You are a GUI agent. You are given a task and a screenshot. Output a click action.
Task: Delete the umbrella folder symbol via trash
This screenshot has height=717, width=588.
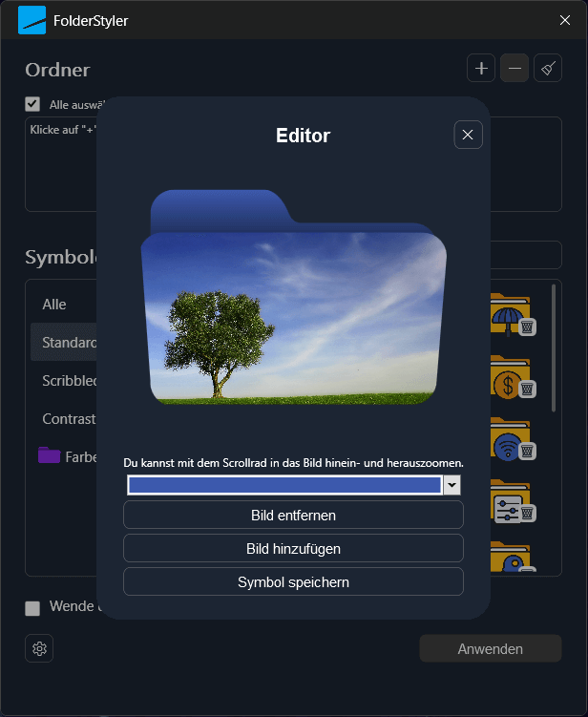pos(527,327)
